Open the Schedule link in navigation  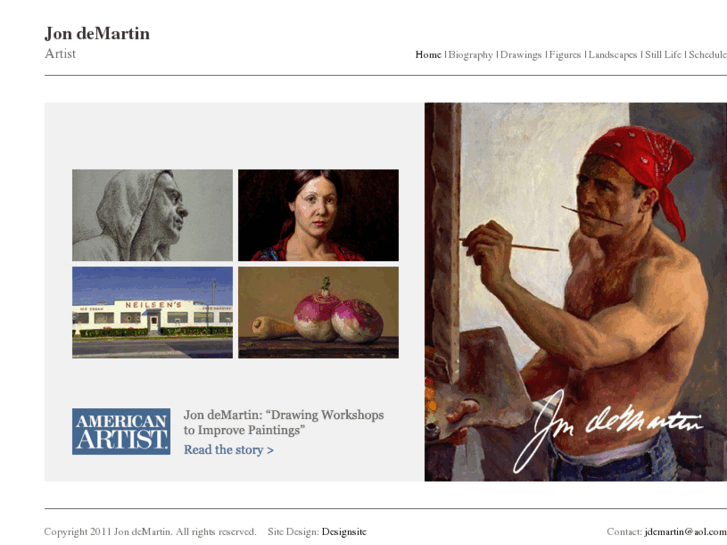[708, 55]
